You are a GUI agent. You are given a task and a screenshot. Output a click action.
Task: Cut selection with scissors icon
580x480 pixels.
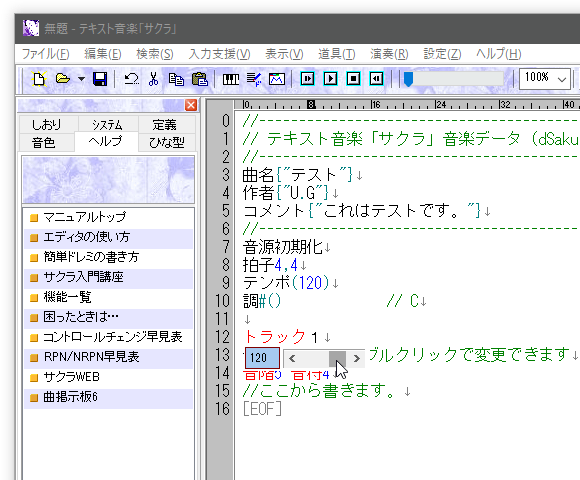click(153, 79)
